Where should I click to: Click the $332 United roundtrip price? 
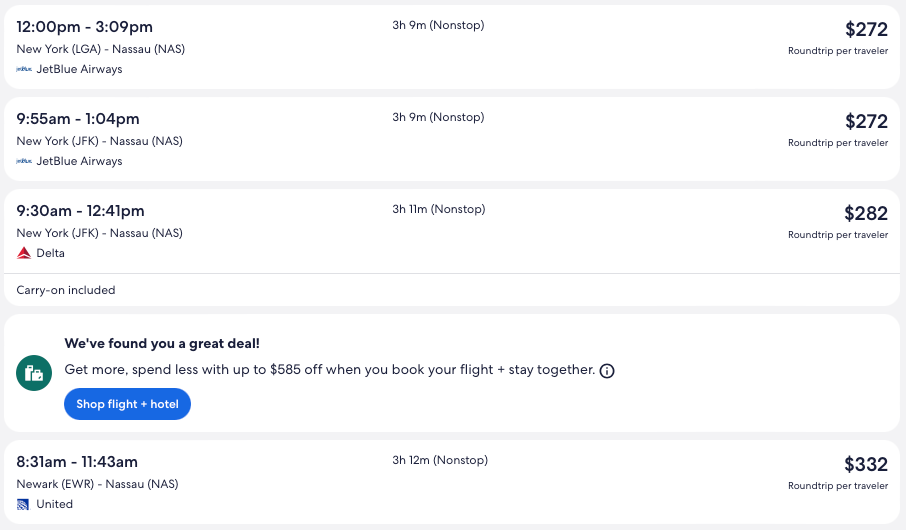tap(865, 464)
